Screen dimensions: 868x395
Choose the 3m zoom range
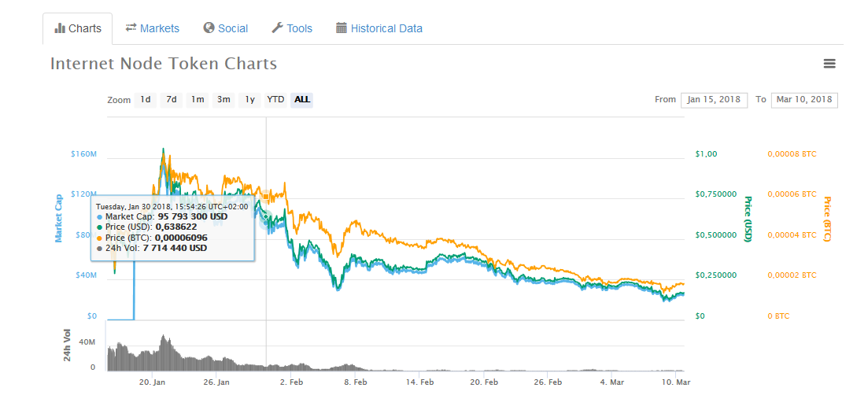(224, 99)
